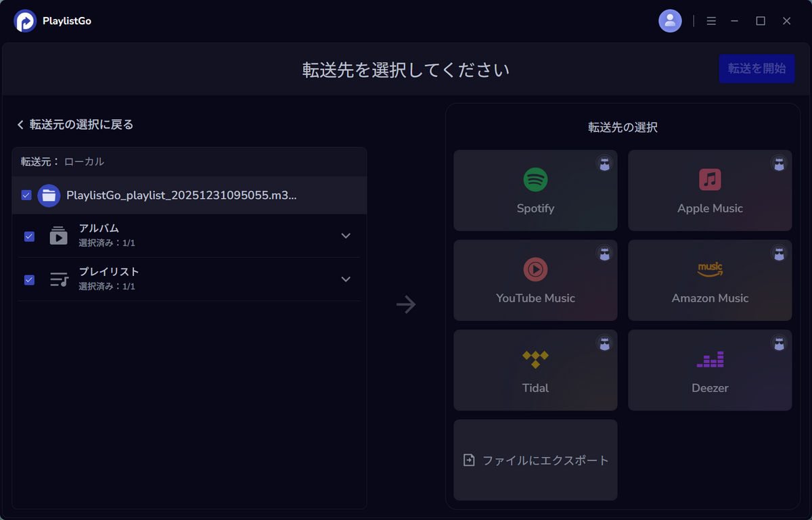Open the user profile avatar menu

click(x=670, y=20)
